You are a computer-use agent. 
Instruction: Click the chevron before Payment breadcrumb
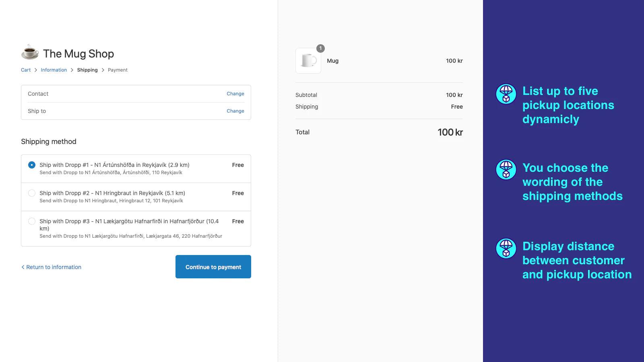pyautogui.click(x=103, y=70)
